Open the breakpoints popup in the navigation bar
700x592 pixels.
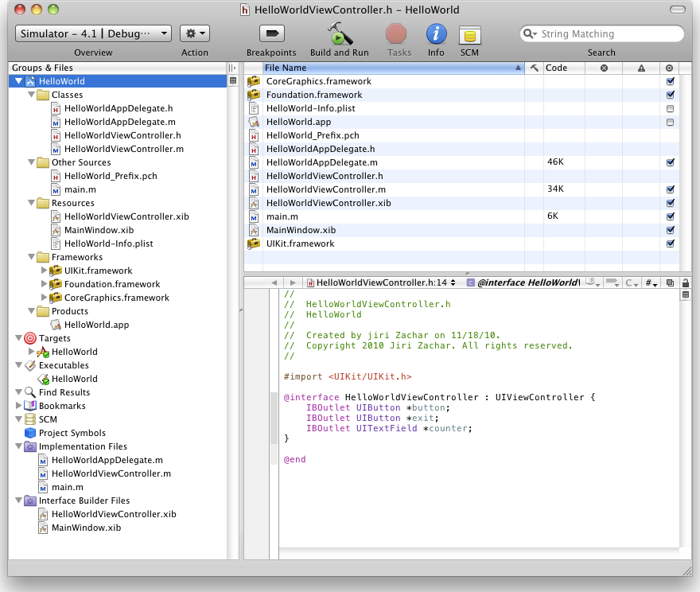click(x=612, y=282)
